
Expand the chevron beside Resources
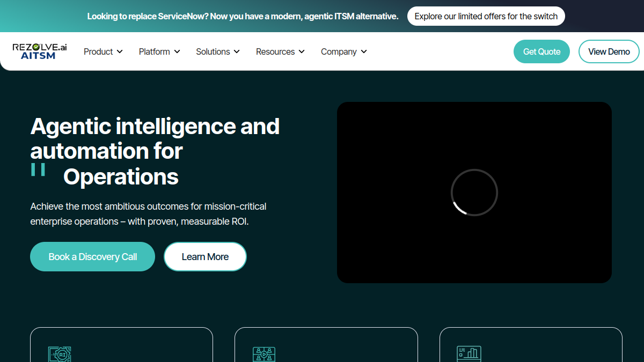(302, 51)
